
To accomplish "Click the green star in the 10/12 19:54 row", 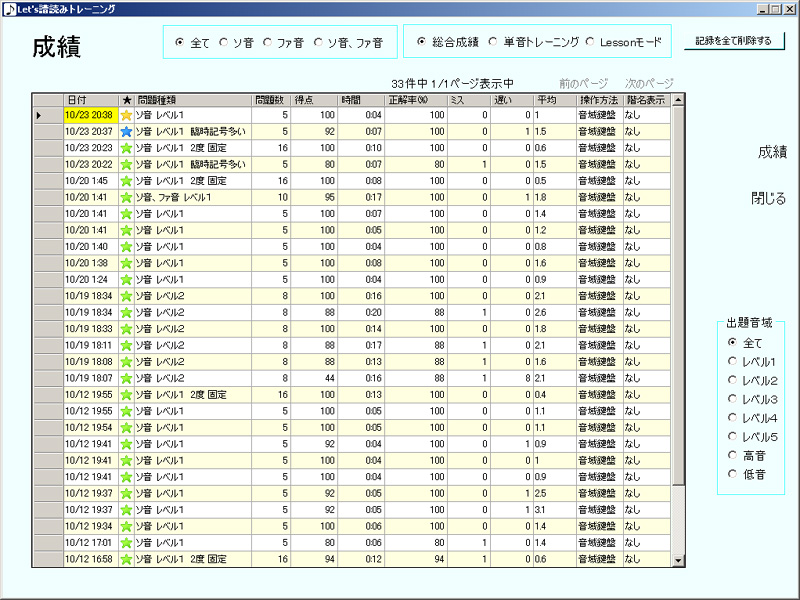I will [x=126, y=428].
